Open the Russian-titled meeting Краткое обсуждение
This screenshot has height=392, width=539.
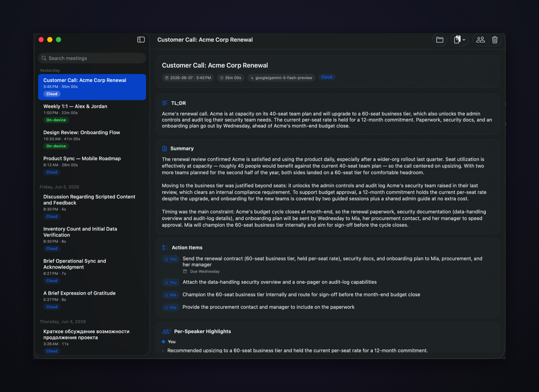pyautogui.click(x=92, y=340)
